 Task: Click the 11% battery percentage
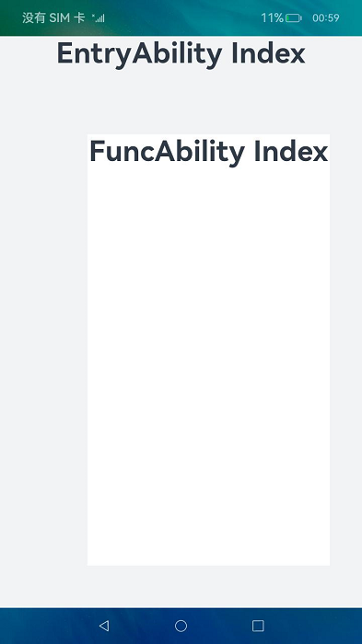tap(272, 17)
